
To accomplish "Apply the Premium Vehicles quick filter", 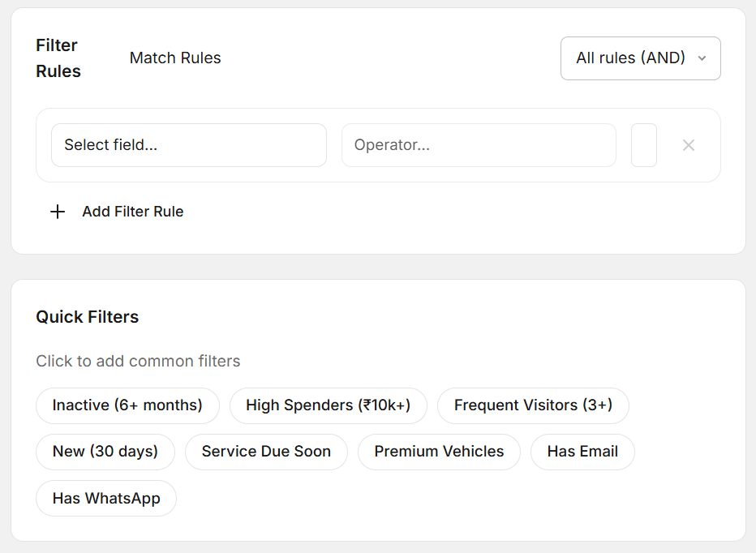I will [439, 452].
